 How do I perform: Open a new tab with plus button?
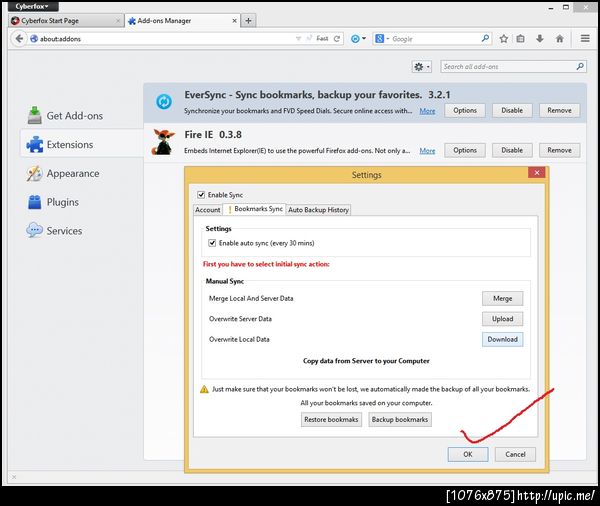pos(248,21)
